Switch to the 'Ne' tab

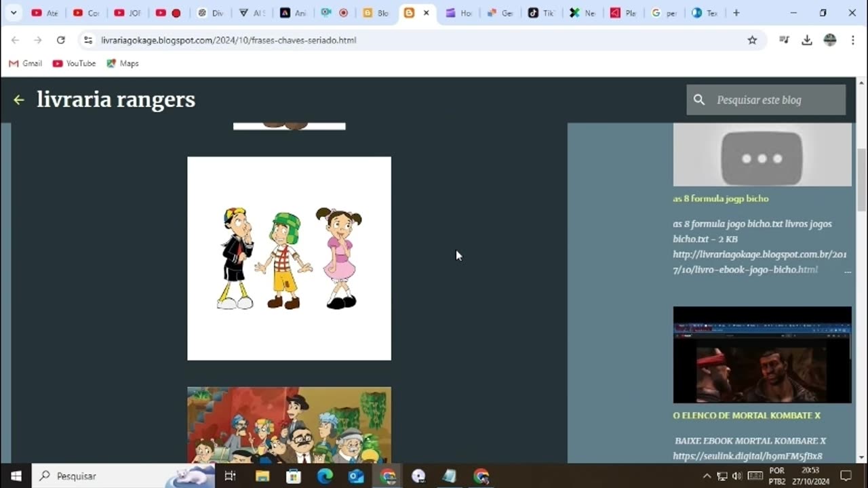point(583,13)
